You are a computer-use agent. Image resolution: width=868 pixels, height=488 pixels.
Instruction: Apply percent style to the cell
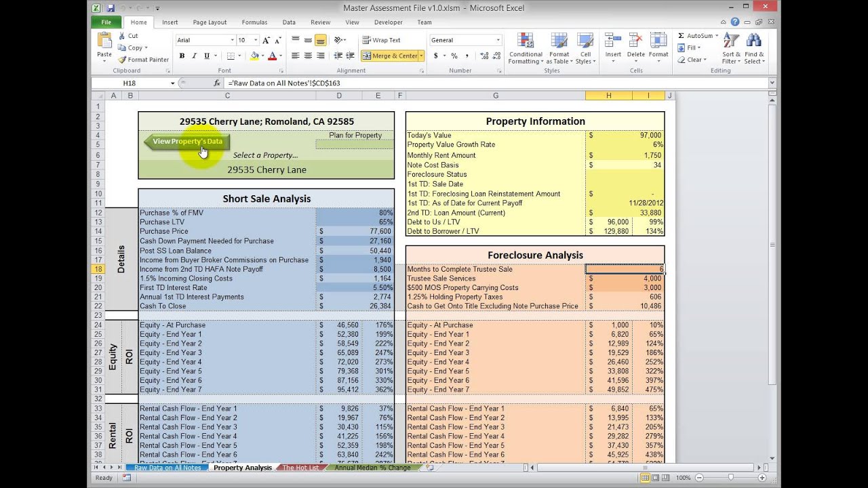(454, 56)
